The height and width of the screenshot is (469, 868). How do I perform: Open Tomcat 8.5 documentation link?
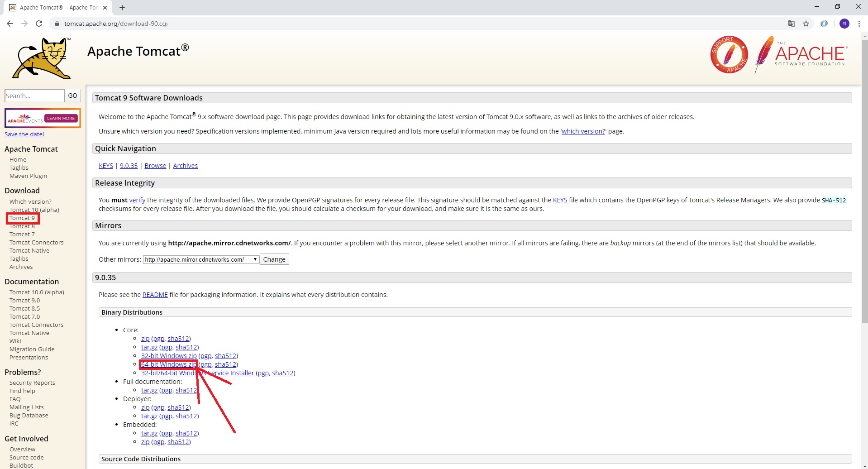(x=24, y=309)
